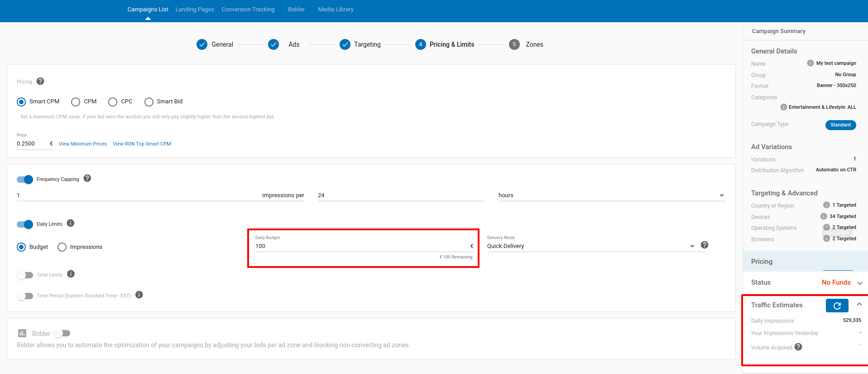Turn on the Bidder toggle

pyautogui.click(x=62, y=333)
